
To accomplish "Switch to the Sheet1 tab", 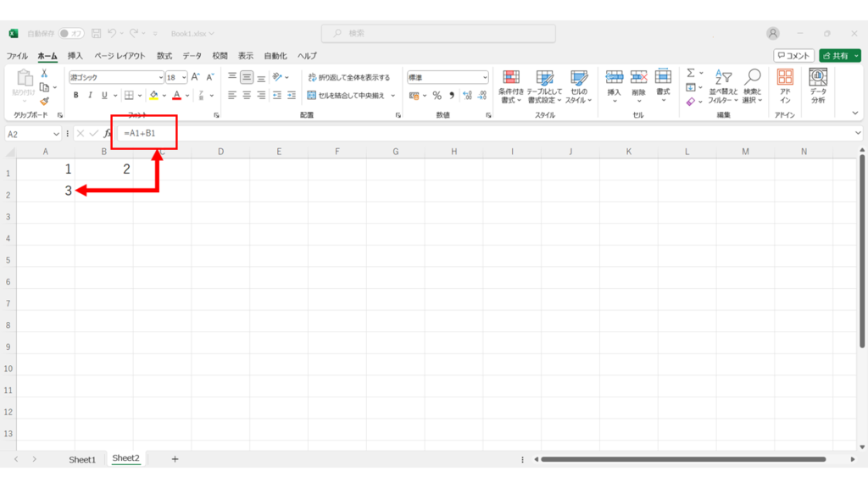I will pyautogui.click(x=82, y=459).
